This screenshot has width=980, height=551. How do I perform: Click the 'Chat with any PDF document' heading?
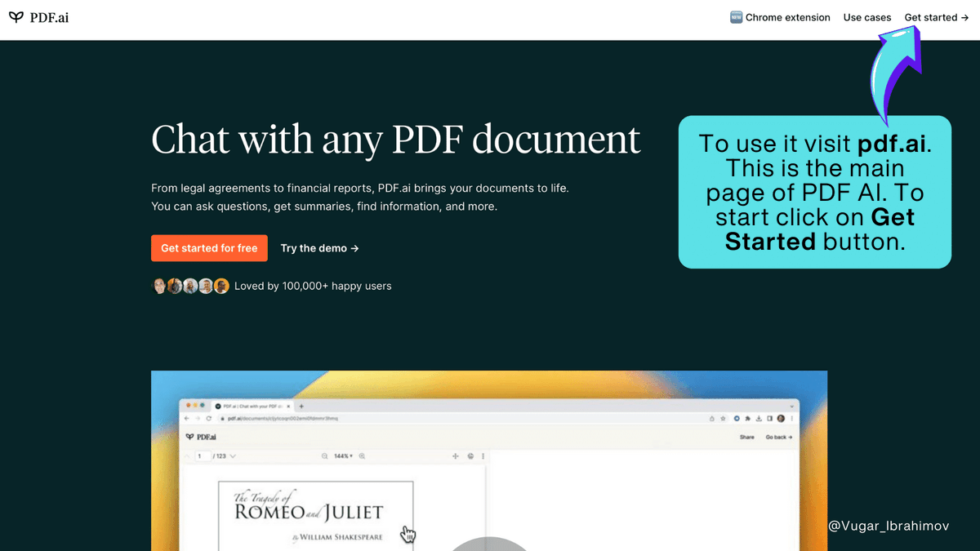(396, 139)
